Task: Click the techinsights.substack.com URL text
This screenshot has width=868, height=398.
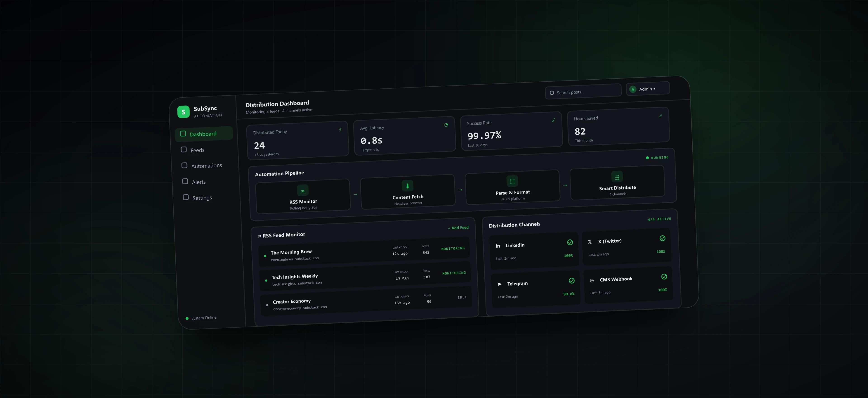Action: pos(297,283)
